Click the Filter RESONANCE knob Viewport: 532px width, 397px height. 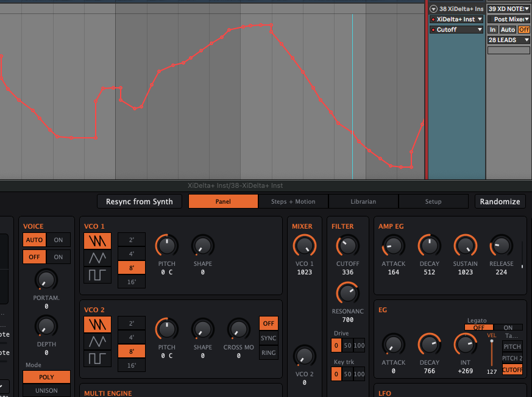(x=347, y=293)
